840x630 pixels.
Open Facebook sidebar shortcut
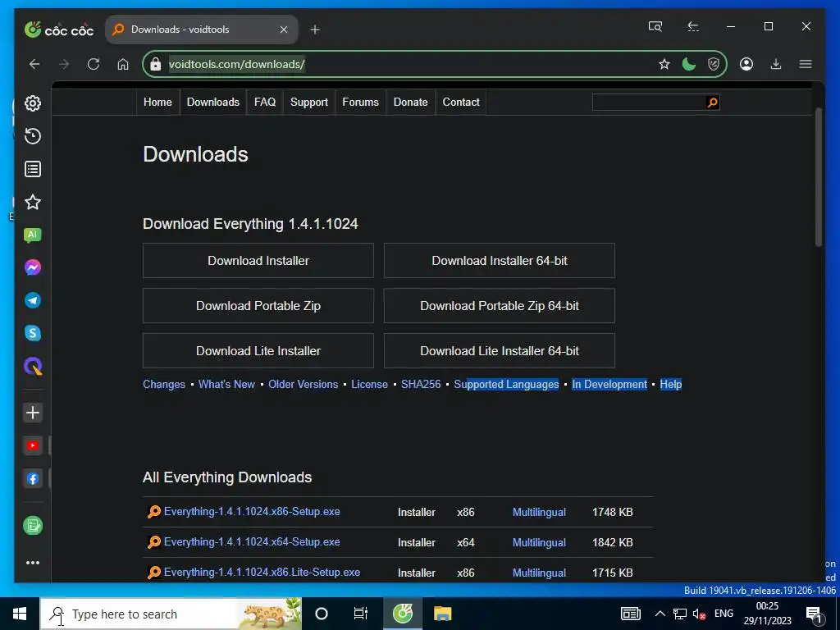[33, 479]
